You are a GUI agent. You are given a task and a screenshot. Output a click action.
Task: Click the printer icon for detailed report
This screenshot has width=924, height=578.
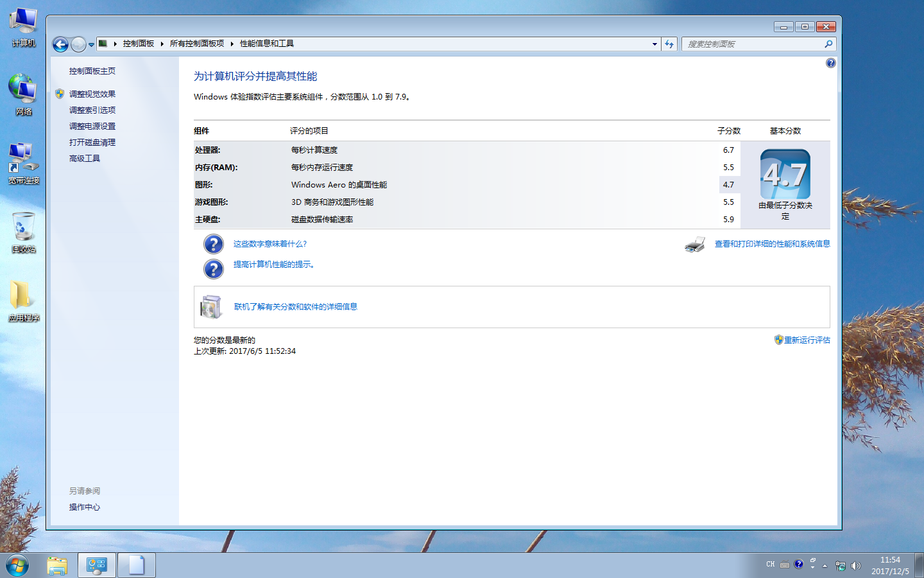pos(695,245)
